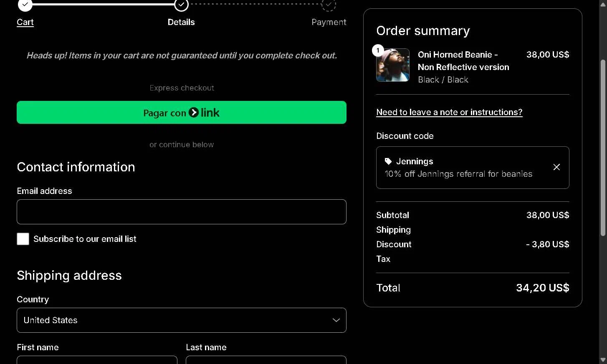Click the 34,20 US$ total amount
Viewport: 607px width, 364px height.
click(x=543, y=288)
